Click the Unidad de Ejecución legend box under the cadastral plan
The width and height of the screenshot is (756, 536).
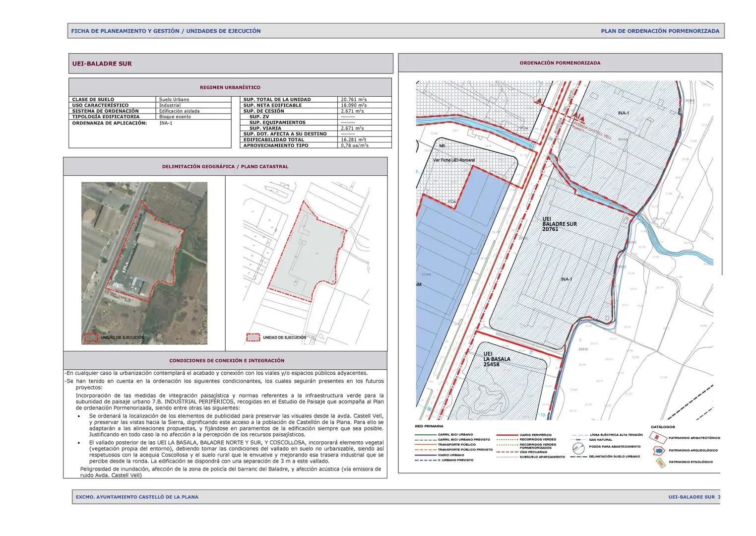(x=253, y=337)
